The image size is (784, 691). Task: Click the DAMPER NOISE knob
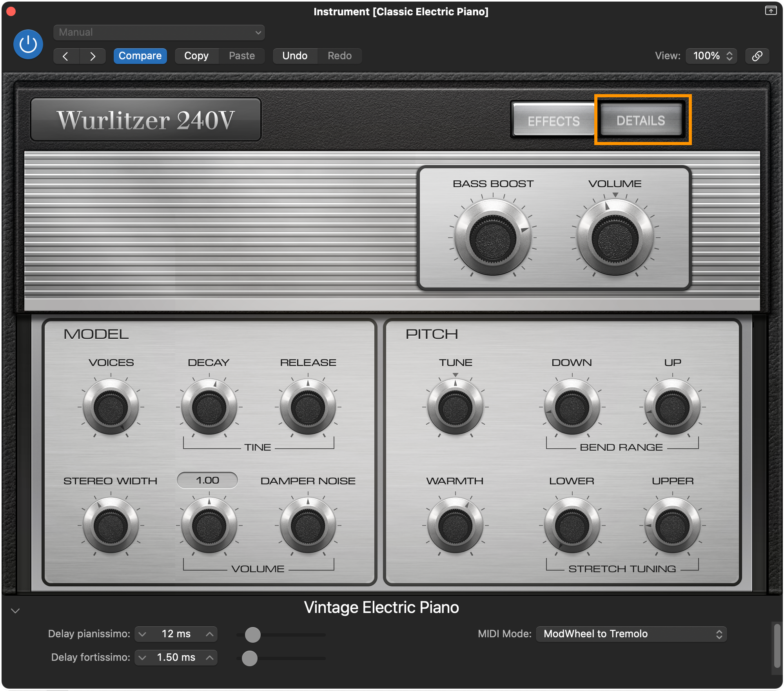(308, 526)
